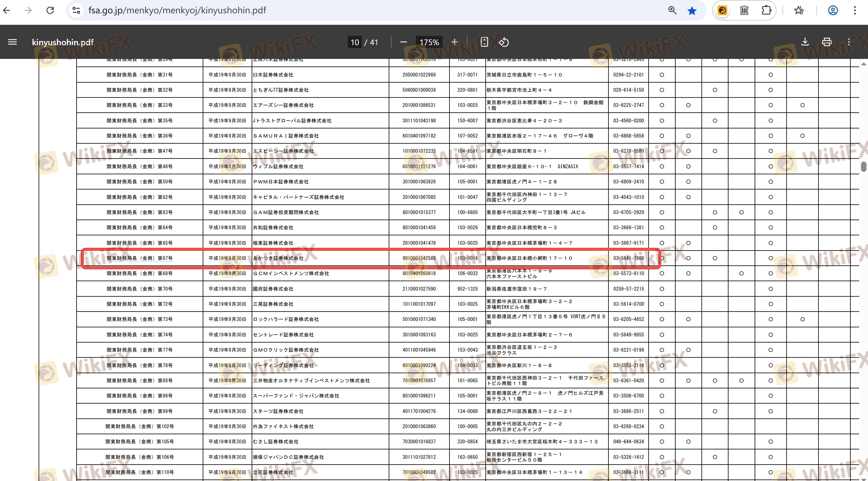Select phone number 03-5641-7800
Screen dimensions: 868x481
(x=629, y=258)
